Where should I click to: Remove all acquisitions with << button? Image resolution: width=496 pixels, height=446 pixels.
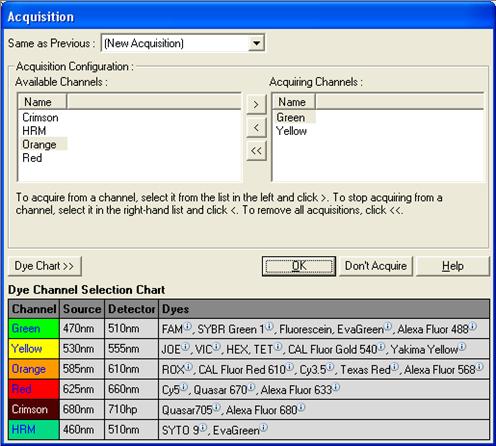256,151
